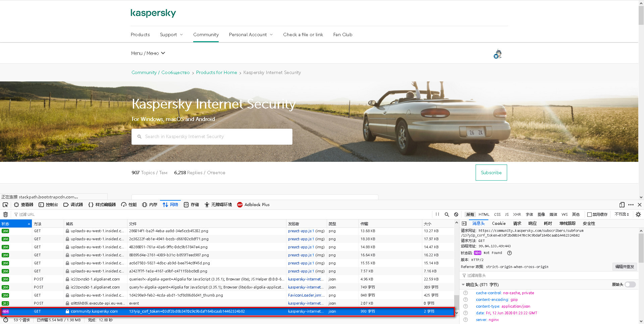Open the devtools three-dot options menu
The height and width of the screenshot is (324, 644).
point(631,205)
